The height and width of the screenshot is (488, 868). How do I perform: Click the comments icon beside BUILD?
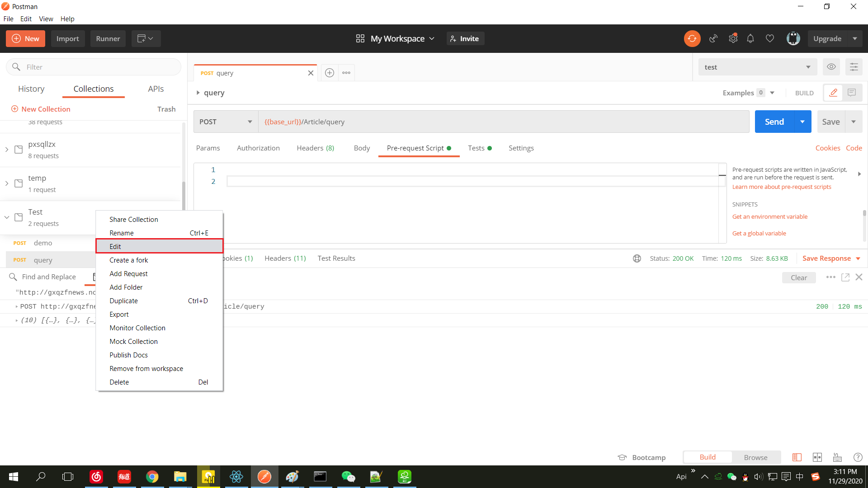click(x=852, y=93)
